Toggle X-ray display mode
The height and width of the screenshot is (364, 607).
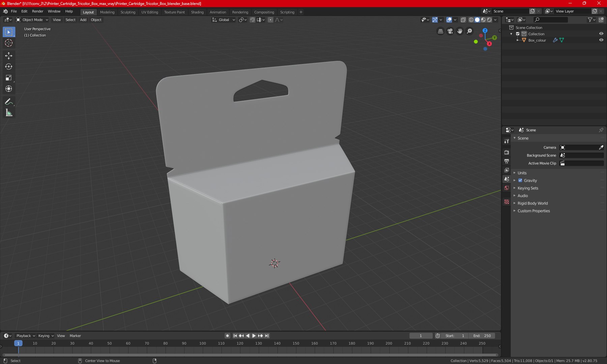click(463, 20)
